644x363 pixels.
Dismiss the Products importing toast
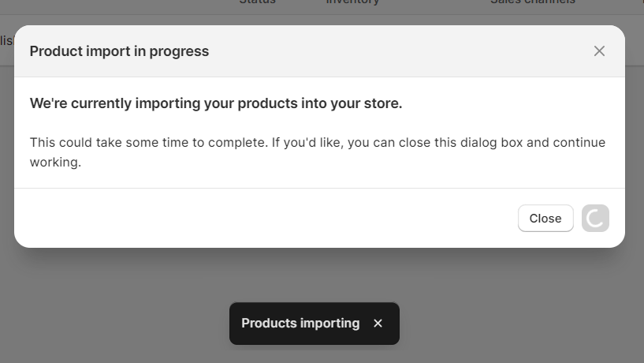coord(378,324)
